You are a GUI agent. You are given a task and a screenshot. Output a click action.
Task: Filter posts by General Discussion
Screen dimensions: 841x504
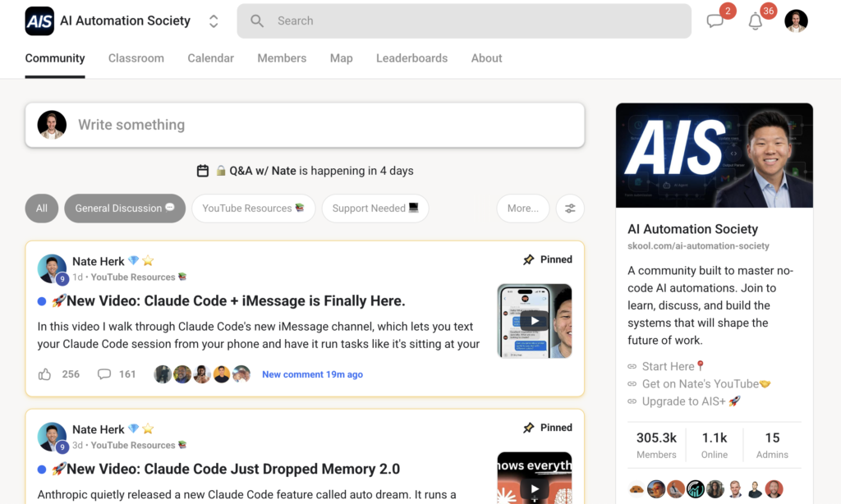tap(125, 208)
